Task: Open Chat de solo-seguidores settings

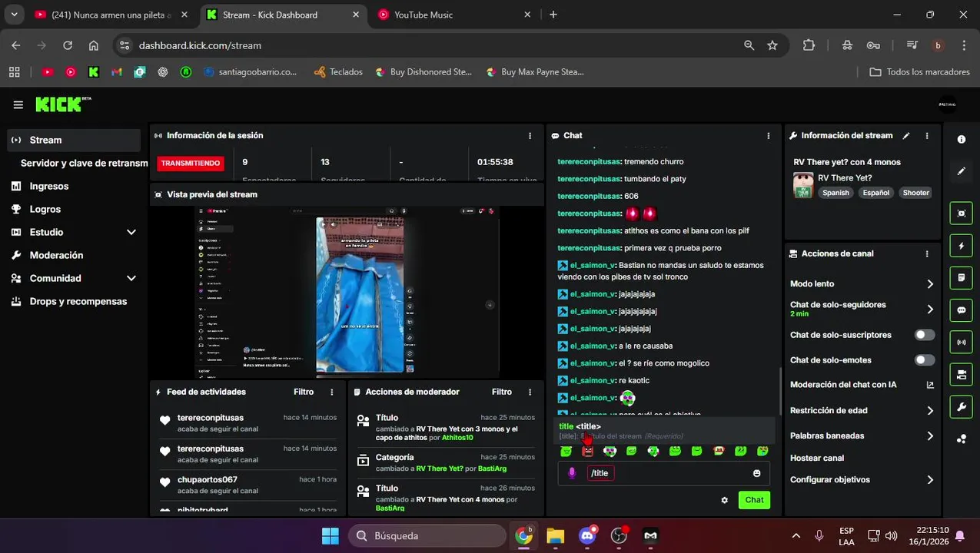Action: (x=862, y=309)
